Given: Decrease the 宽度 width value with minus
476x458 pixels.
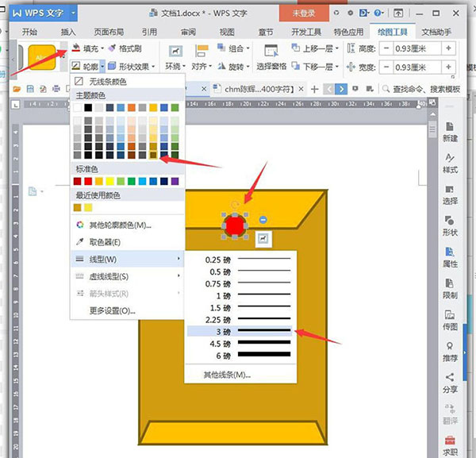Looking at the screenshot, I should [x=386, y=67].
